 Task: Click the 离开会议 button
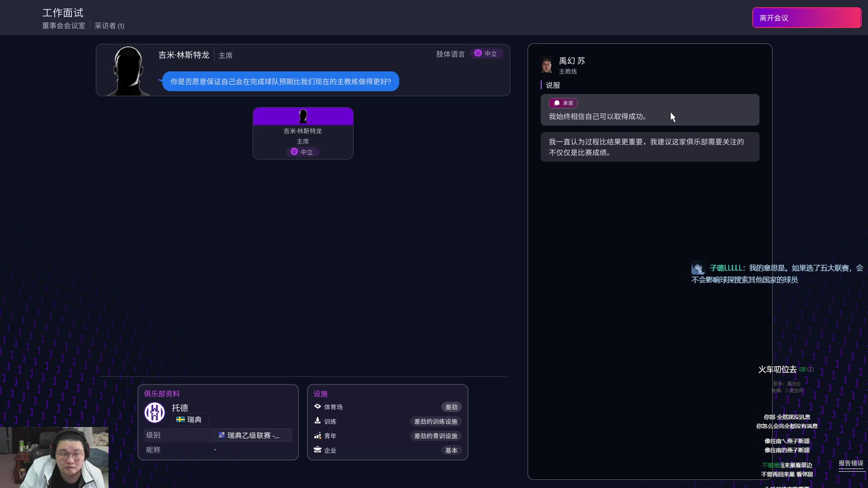tap(807, 18)
